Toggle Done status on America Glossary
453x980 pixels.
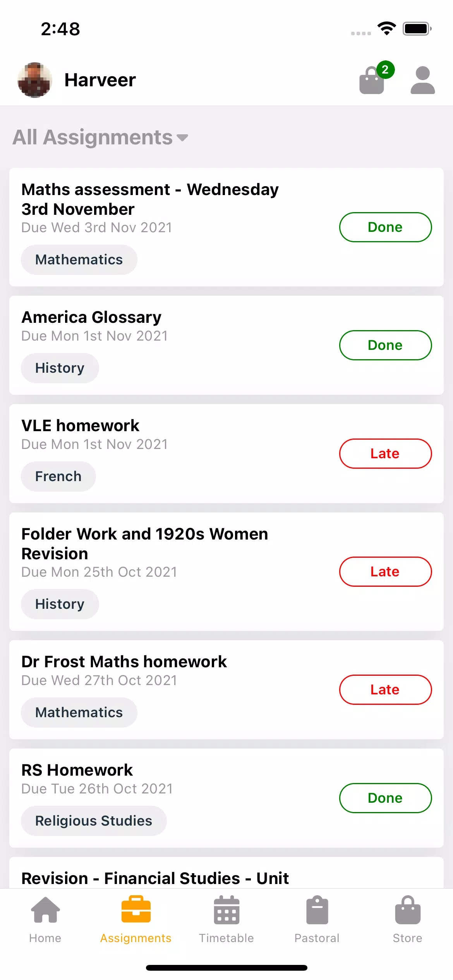pos(385,345)
